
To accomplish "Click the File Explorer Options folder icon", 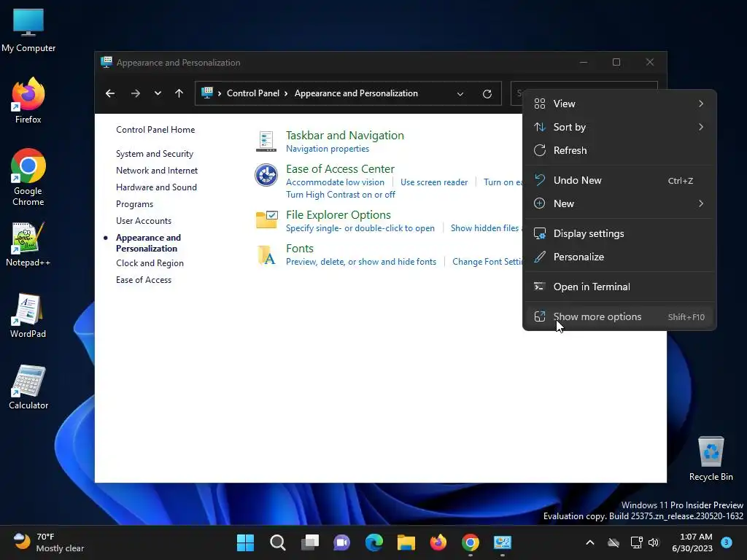I will [x=266, y=219].
